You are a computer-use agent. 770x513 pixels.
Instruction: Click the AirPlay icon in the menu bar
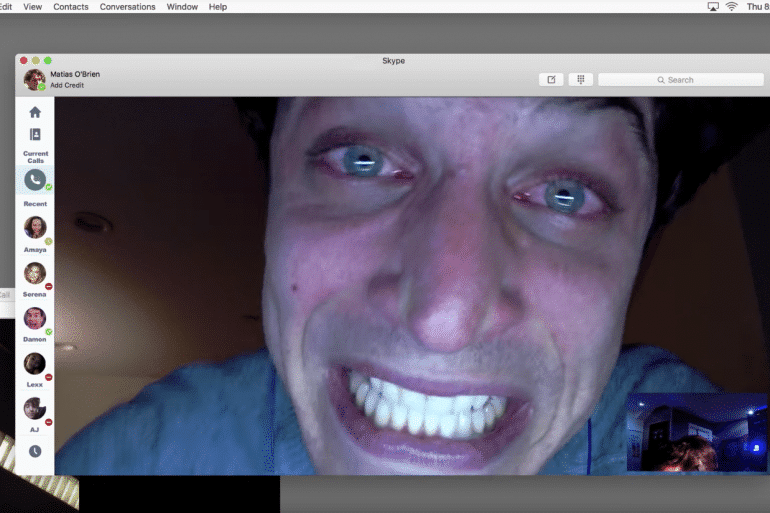point(713,7)
